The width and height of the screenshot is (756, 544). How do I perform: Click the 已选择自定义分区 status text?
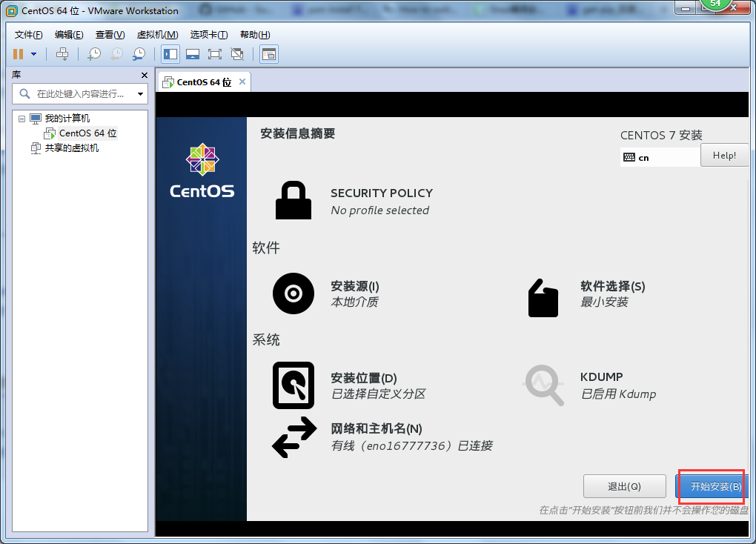point(378,394)
